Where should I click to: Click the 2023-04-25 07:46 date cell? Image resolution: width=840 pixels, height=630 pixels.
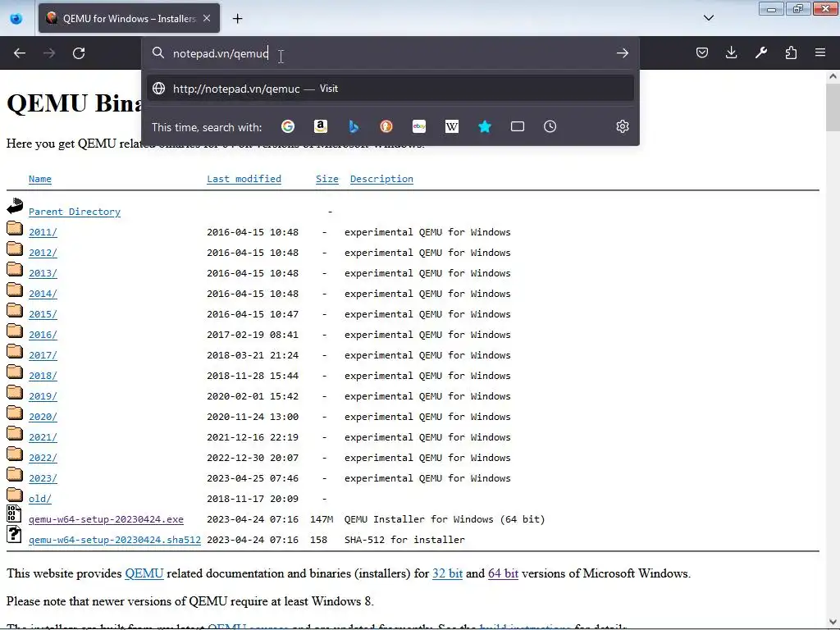[x=253, y=478]
